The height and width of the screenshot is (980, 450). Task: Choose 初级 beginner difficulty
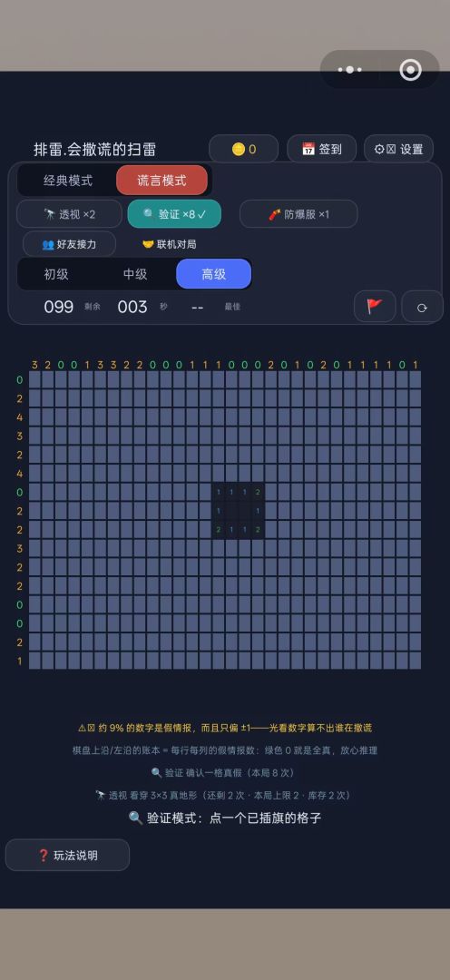coord(56,274)
